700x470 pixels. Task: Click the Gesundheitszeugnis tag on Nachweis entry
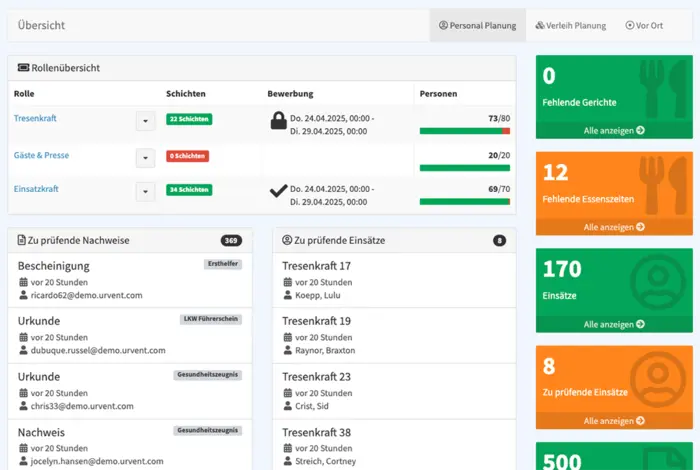tap(208, 430)
